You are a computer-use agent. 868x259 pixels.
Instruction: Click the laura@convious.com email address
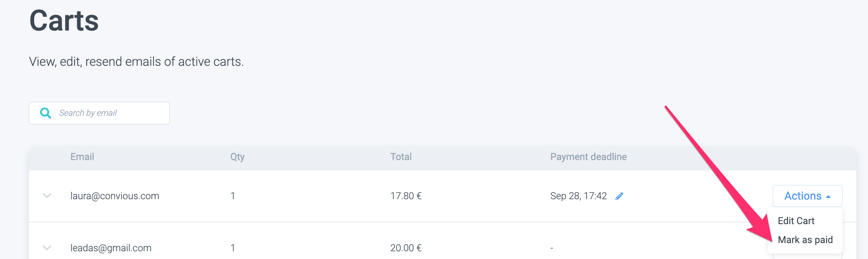pos(115,196)
